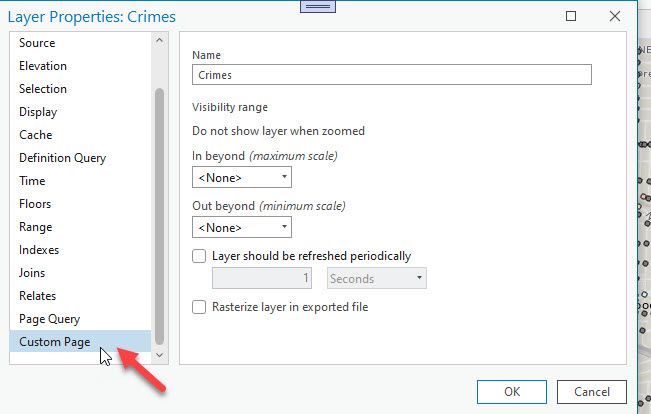The height and width of the screenshot is (414, 651).
Task: Show the Page Query settings
Action: (x=50, y=319)
